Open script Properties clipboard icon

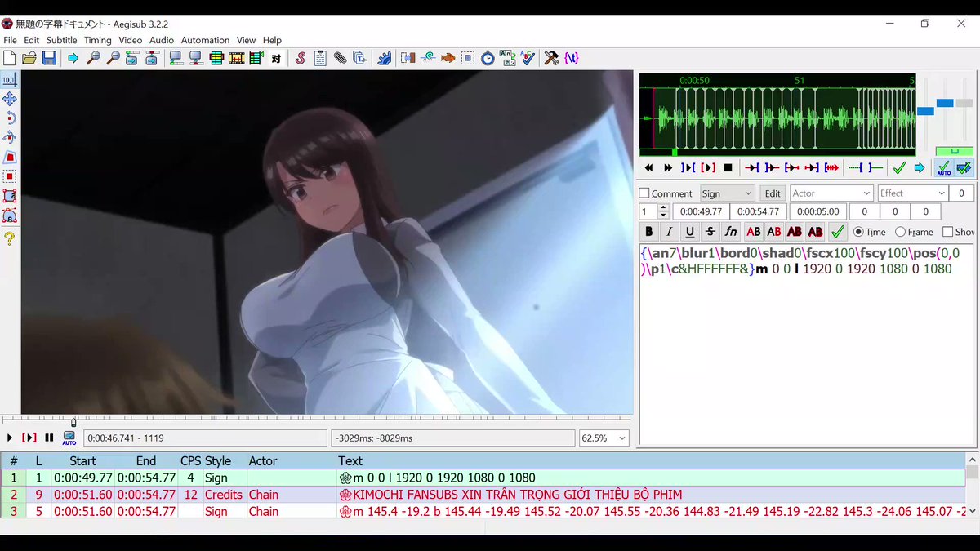(320, 58)
